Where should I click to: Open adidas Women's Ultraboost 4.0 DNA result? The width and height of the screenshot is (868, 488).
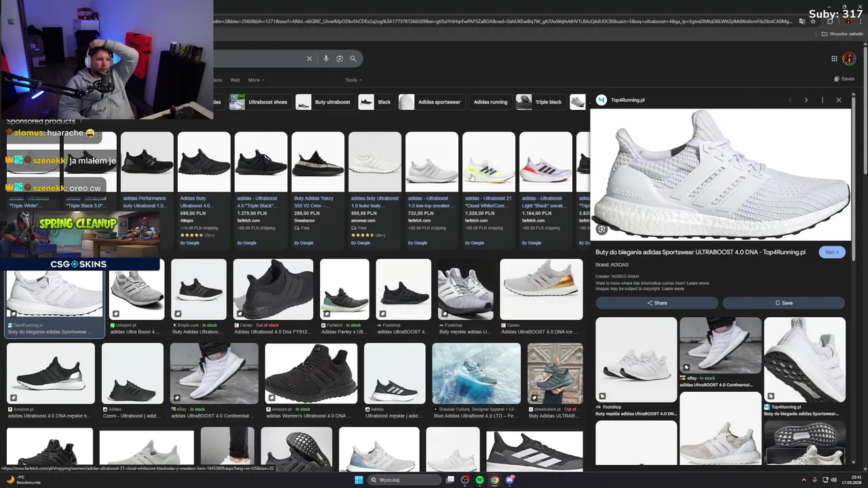pyautogui.click(x=311, y=381)
